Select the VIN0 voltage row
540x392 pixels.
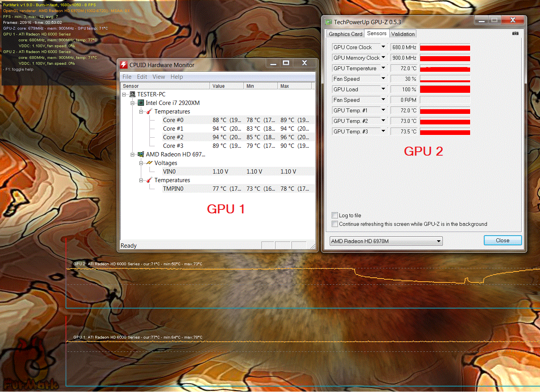pos(238,172)
